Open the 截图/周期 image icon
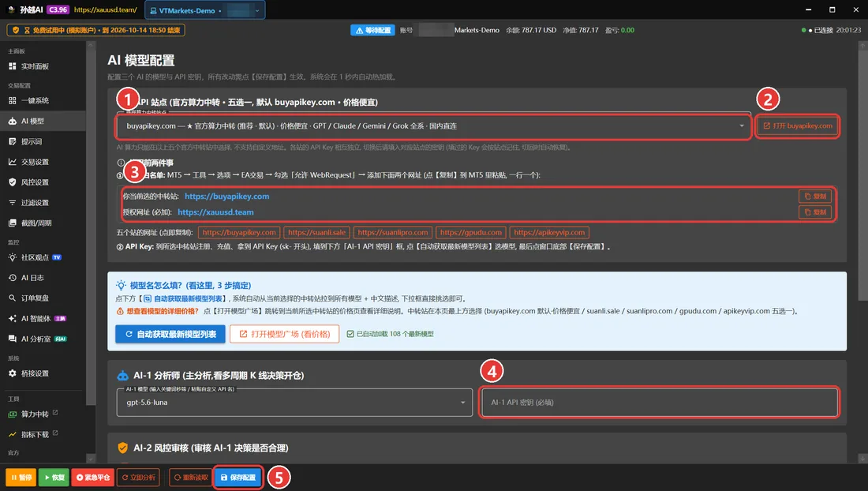The width and height of the screenshot is (868, 491). coord(12,223)
